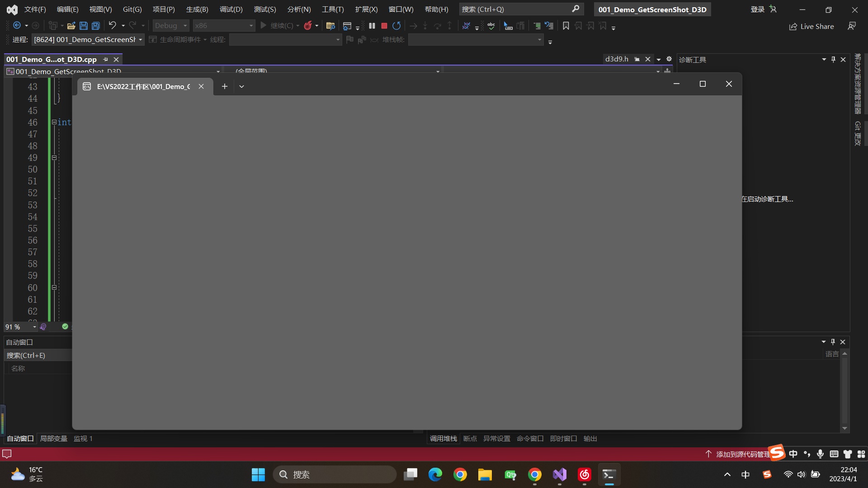This screenshot has height=488, width=868.
Task: Open Visual Studio from Windows taskbar
Action: tap(560, 474)
